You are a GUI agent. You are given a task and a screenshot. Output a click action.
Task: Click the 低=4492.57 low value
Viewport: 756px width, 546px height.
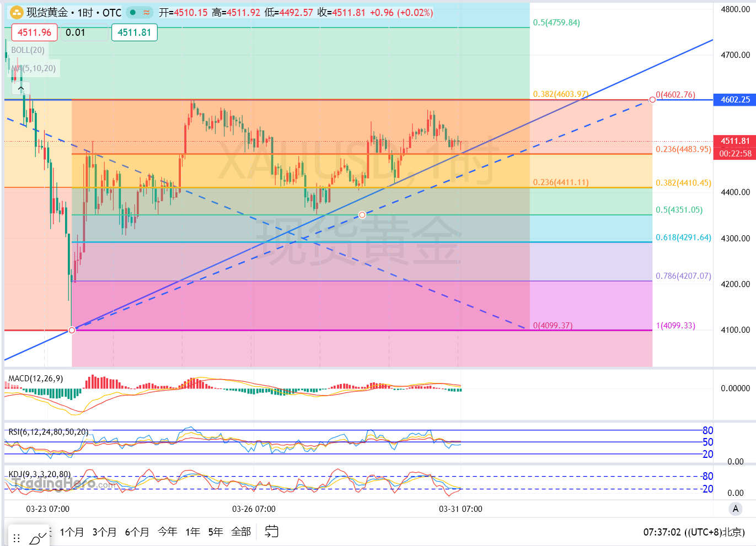[x=289, y=12]
